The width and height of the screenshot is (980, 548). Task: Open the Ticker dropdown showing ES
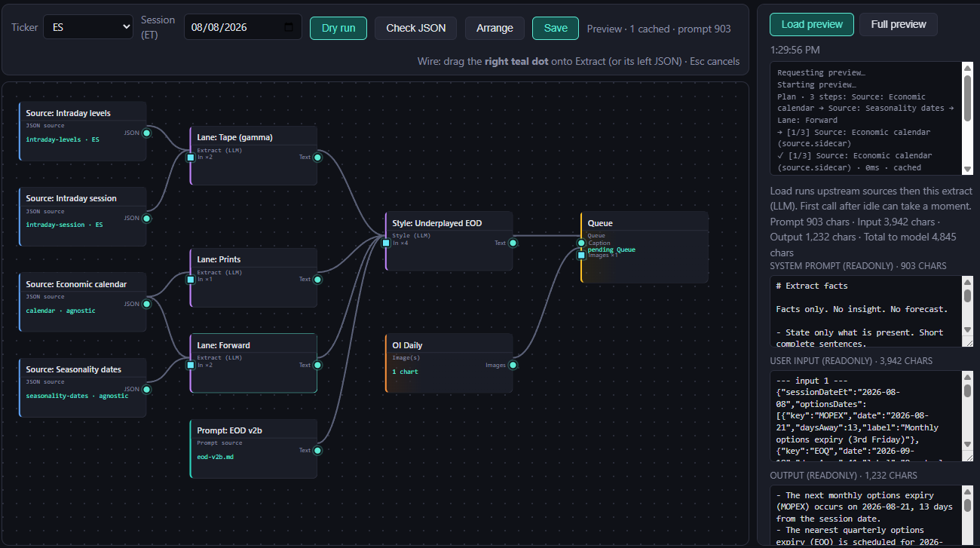click(x=88, y=27)
